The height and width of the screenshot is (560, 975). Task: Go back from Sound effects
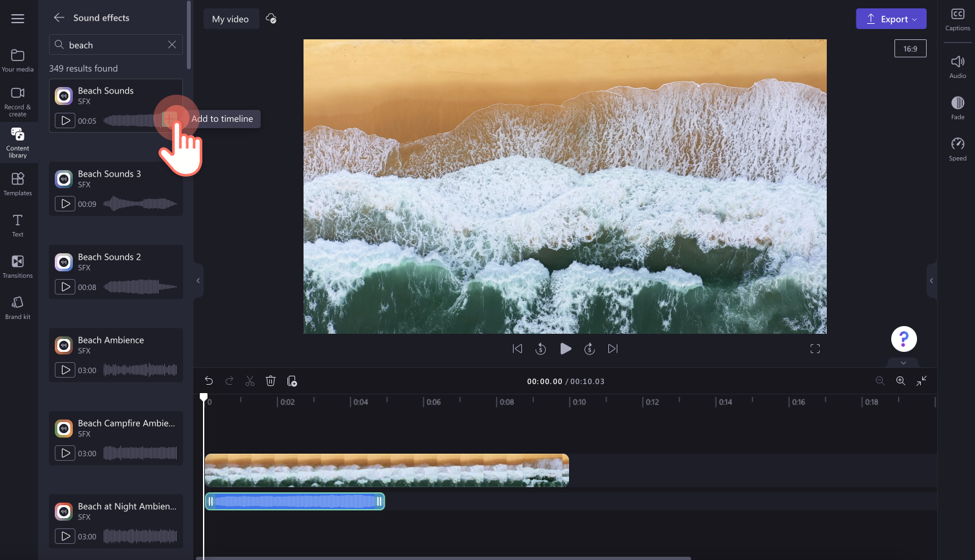59,17
